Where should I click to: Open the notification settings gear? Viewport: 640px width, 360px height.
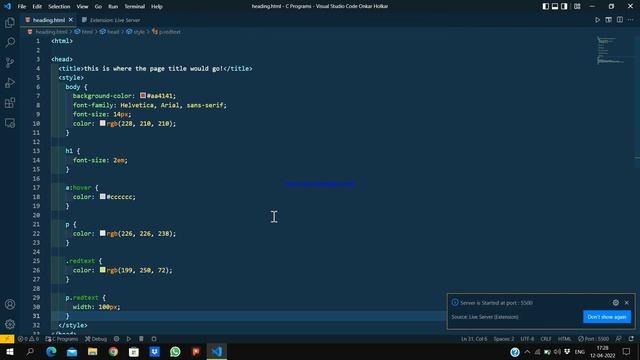[616, 302]
